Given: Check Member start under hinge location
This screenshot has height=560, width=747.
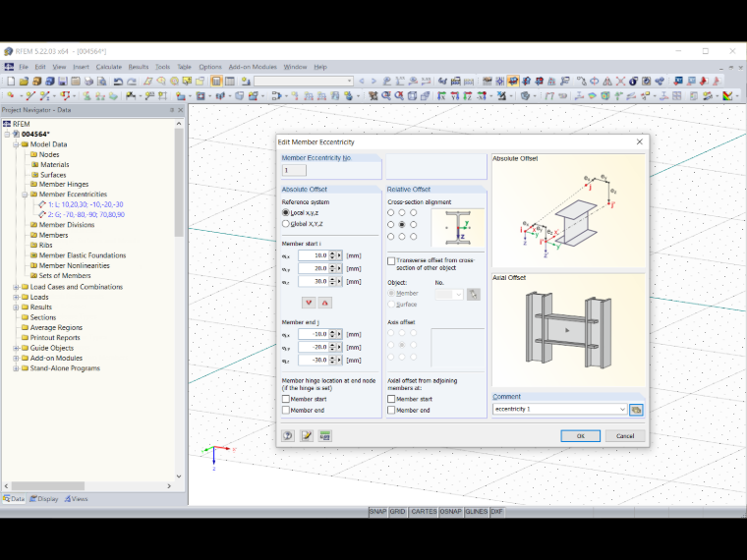Looking at the screenshot, I should point(286,399).
